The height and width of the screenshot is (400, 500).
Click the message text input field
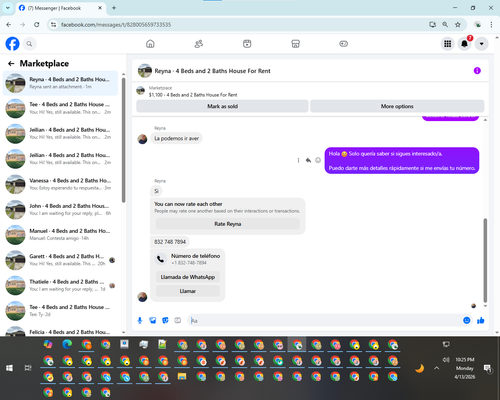pyautogui.click(x=325, y=320)
